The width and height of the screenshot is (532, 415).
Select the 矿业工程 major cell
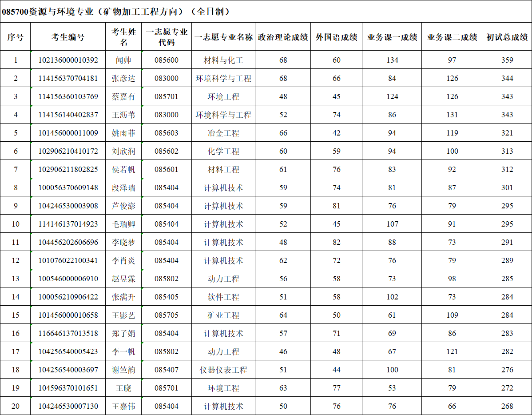click(x=223, y=315)
